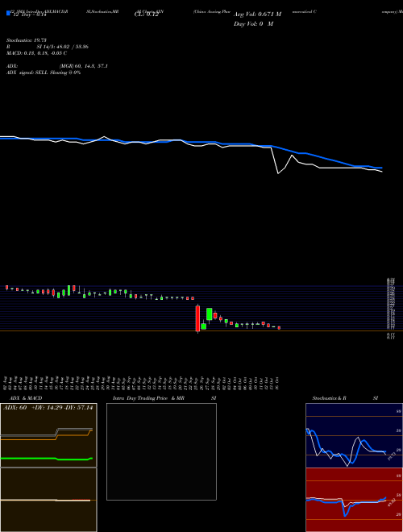This screenshot has width=403, height=532.
Task: Click the 'Intra Day Trading Price & MRSI' title
Action: 164,398
